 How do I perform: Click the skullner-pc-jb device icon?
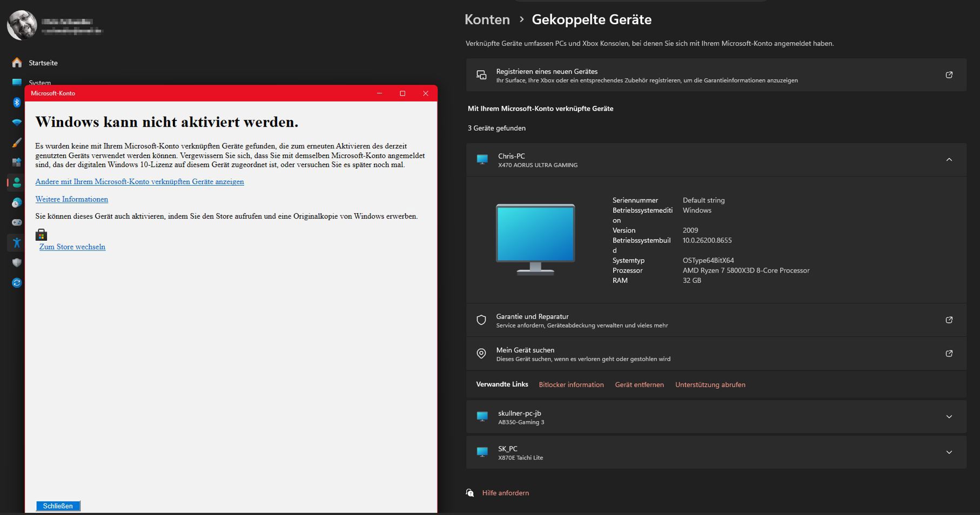[x=482, y=417]
